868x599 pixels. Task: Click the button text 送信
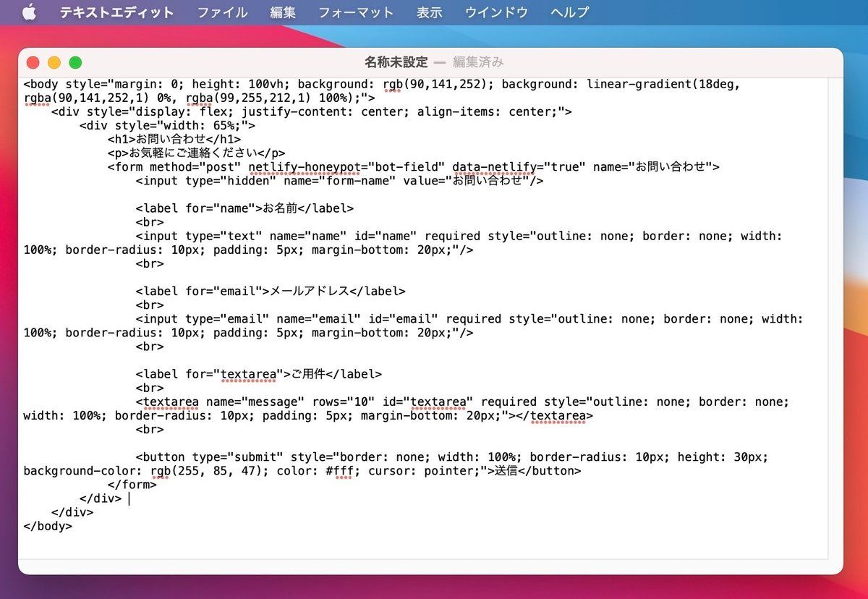pyautogui.click(x=506, y=471)
